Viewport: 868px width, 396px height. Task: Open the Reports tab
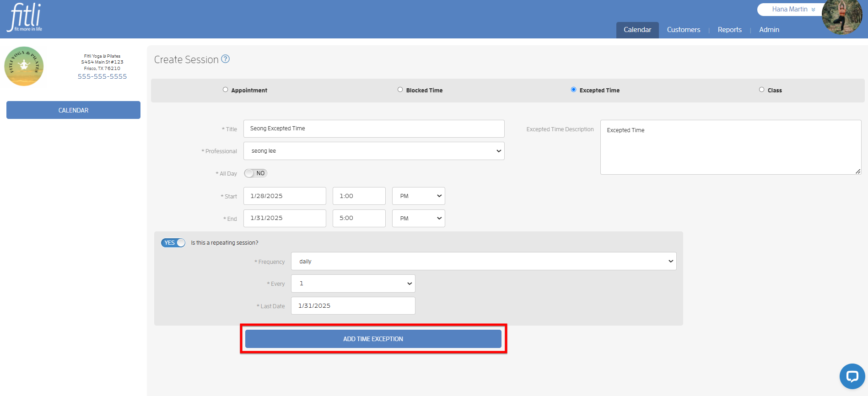[729, 30]
